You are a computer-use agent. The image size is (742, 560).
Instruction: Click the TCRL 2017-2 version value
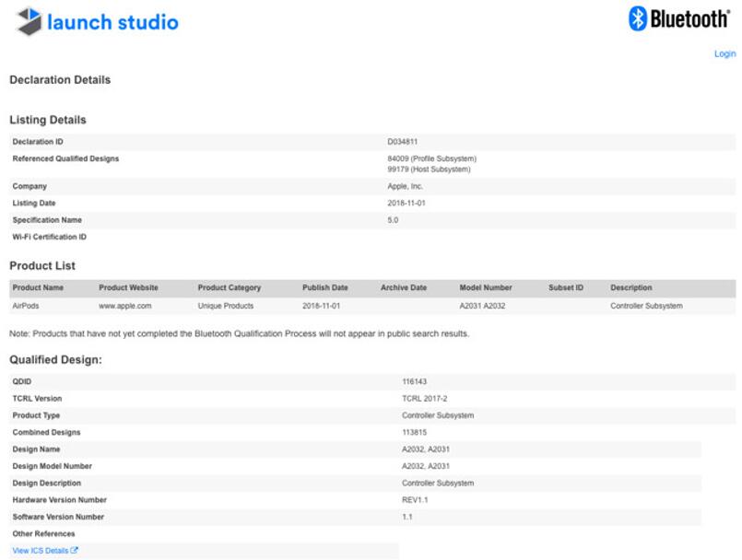[x=425, y=399]
